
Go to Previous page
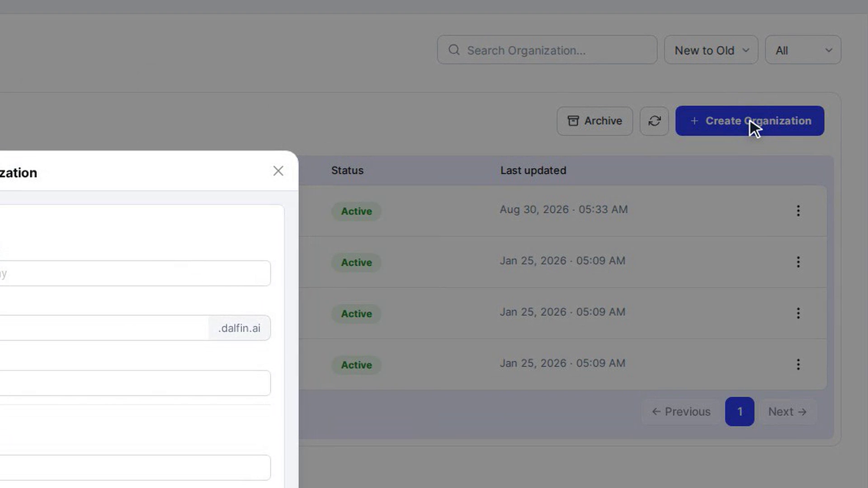[681, 412]
